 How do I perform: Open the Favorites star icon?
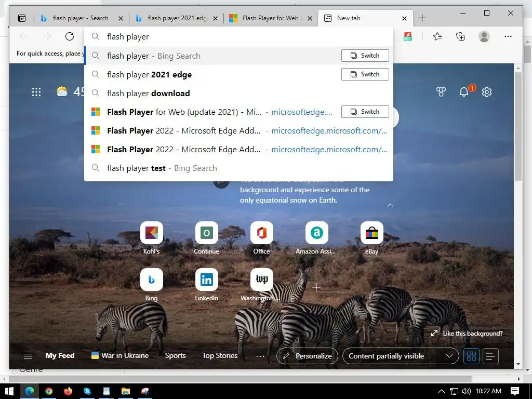tap(437, 36)
